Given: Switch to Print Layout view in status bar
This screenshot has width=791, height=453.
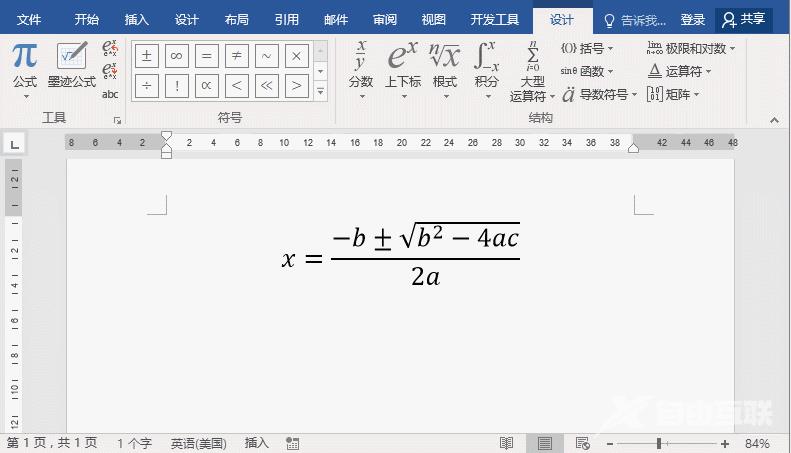Looking at the screenshot, I should tap(544, 443).
